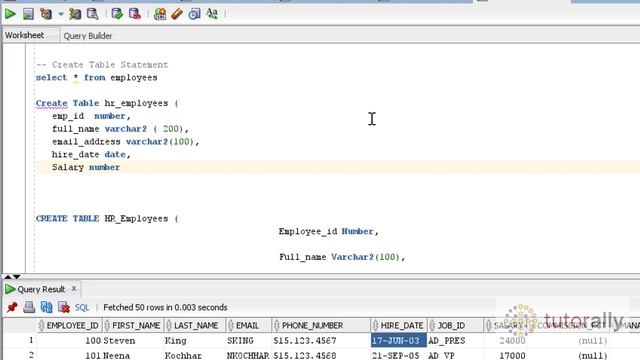Click the 'Employee_id Number,' line
The width and height of the screenshot is (640, 360).
(x=329, y=231)
